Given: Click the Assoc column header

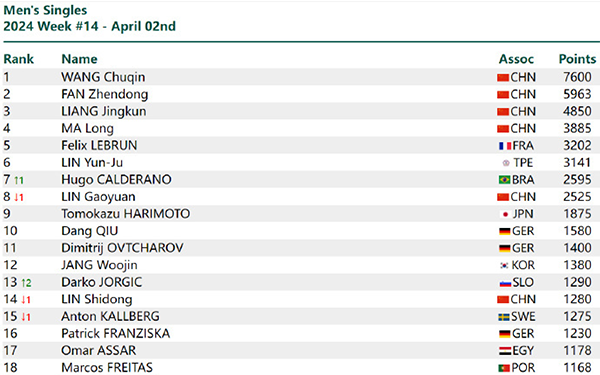Looking at the screenshot, I should [516, 59].
